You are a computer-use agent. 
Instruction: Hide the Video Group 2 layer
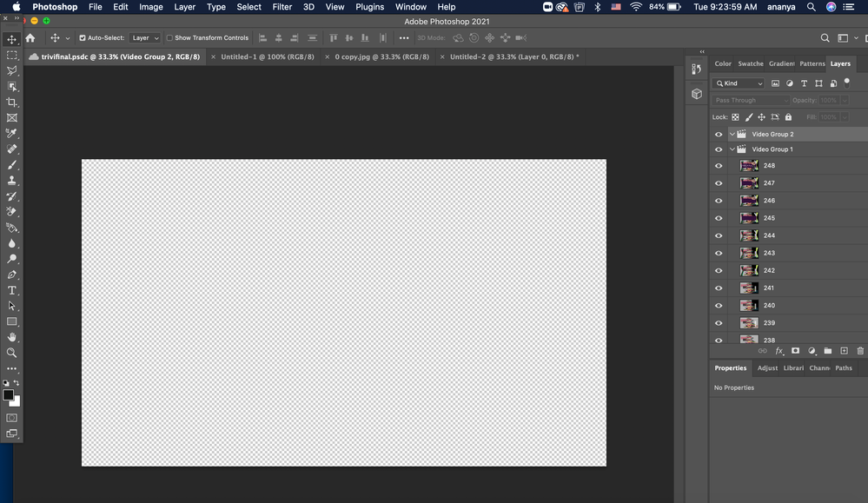[719, 134]
